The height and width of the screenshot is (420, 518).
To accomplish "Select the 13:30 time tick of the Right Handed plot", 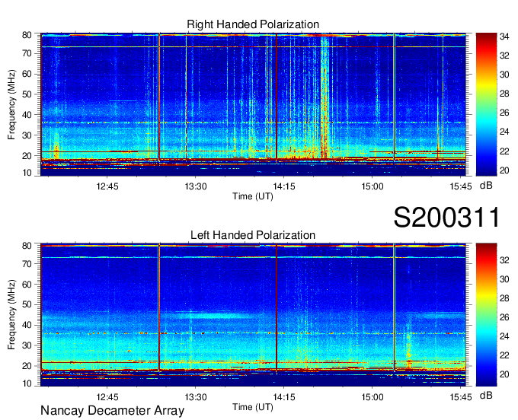I will click(x=196, y=186).
